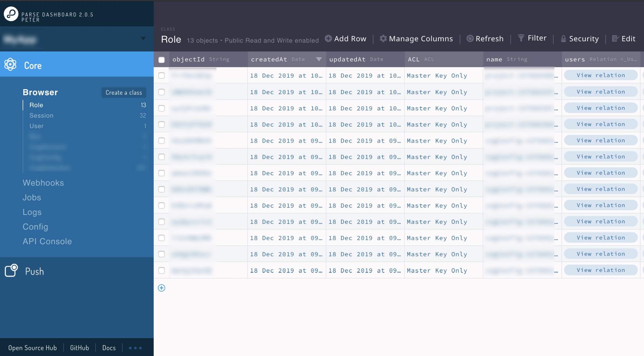
Task: Click the Add Row plus icon
Action: [x=328, y=38]
